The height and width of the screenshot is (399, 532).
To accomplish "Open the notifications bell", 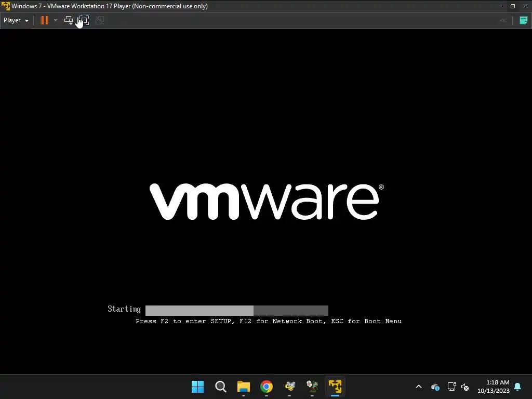I will tap(518, 387).
